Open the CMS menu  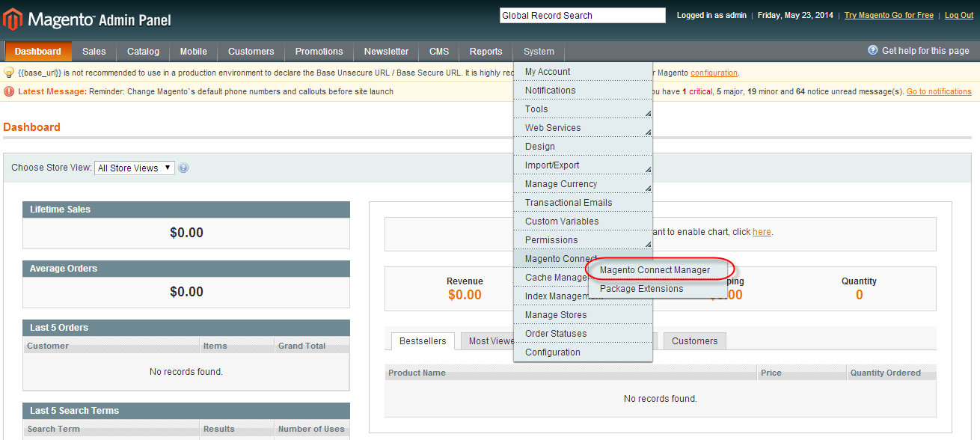pyautogui.click(x=439, y=52)
